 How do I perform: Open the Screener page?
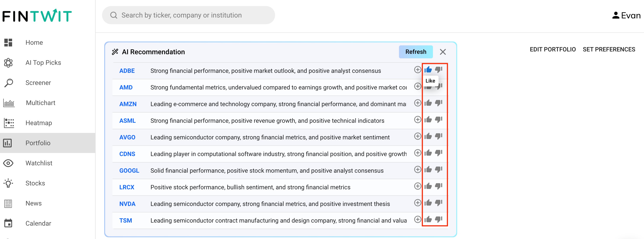pyautogui.click(x=48, y=83)
